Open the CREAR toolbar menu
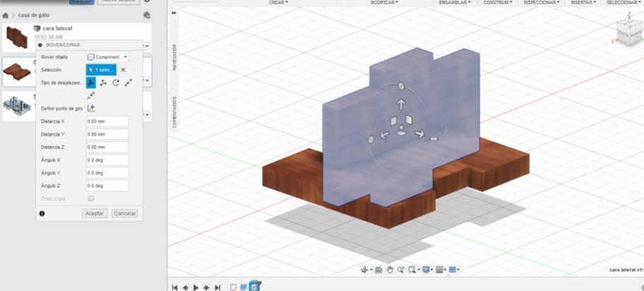Image resolution: width=644 pixels, height=291 pixels. [x=278, y=2]
